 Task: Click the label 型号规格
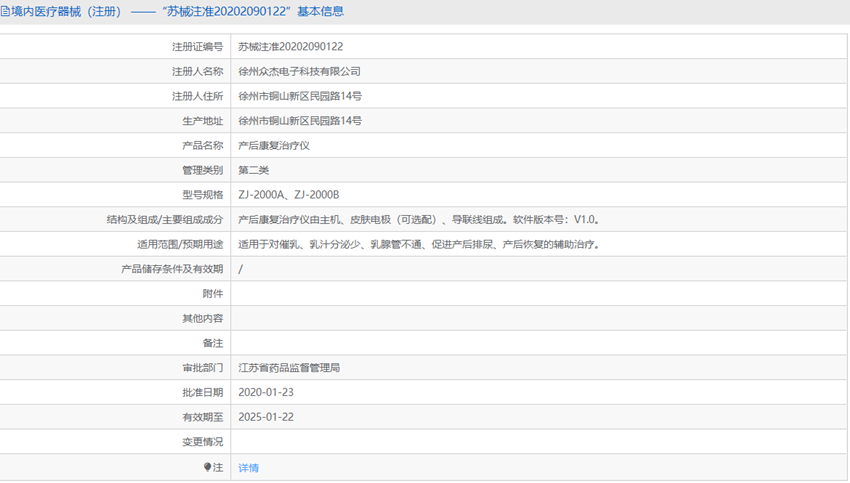[x=202, y=195]
